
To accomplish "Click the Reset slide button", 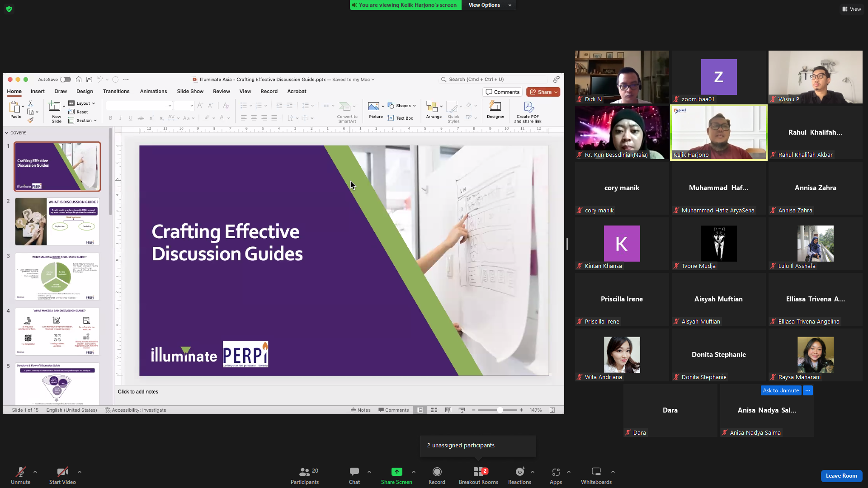I will [78, 112].
